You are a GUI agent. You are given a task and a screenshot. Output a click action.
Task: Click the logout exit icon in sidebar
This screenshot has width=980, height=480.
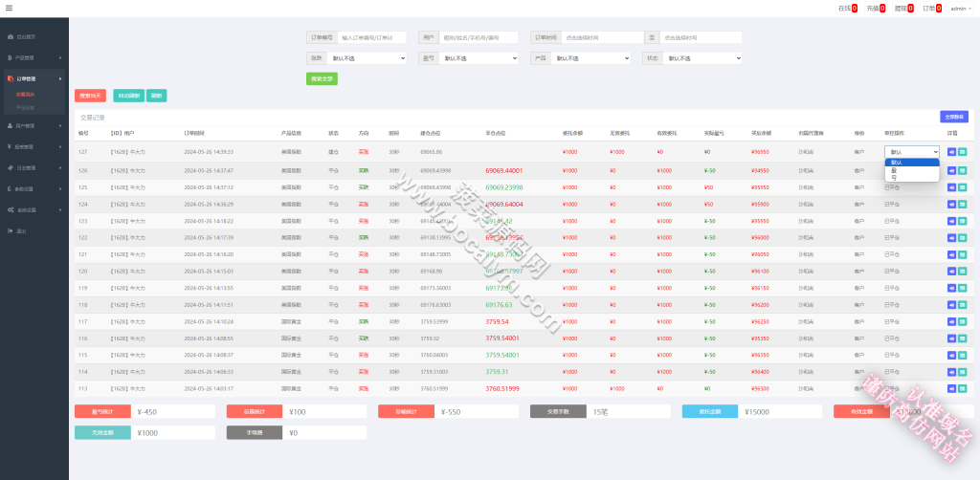coord(11,231)
